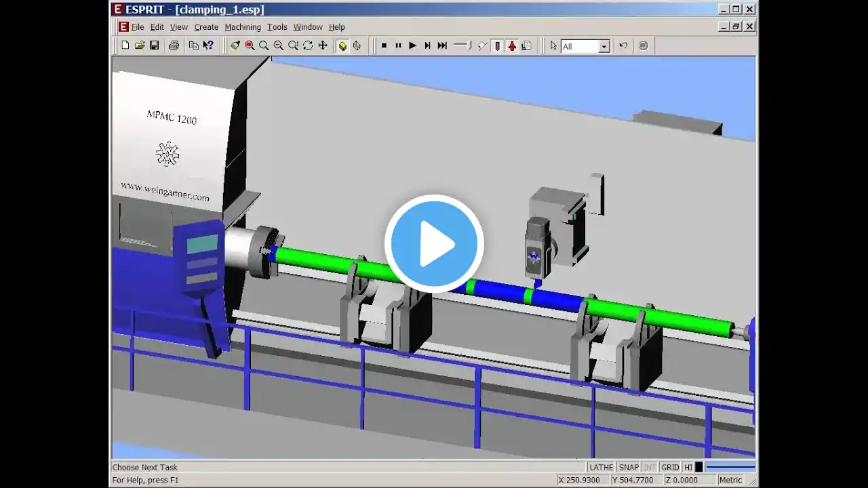The height and width of the screenshot is (488, 868).
Task: Click the 'Choose Next Task' prompt text
Action: [145, 467]
